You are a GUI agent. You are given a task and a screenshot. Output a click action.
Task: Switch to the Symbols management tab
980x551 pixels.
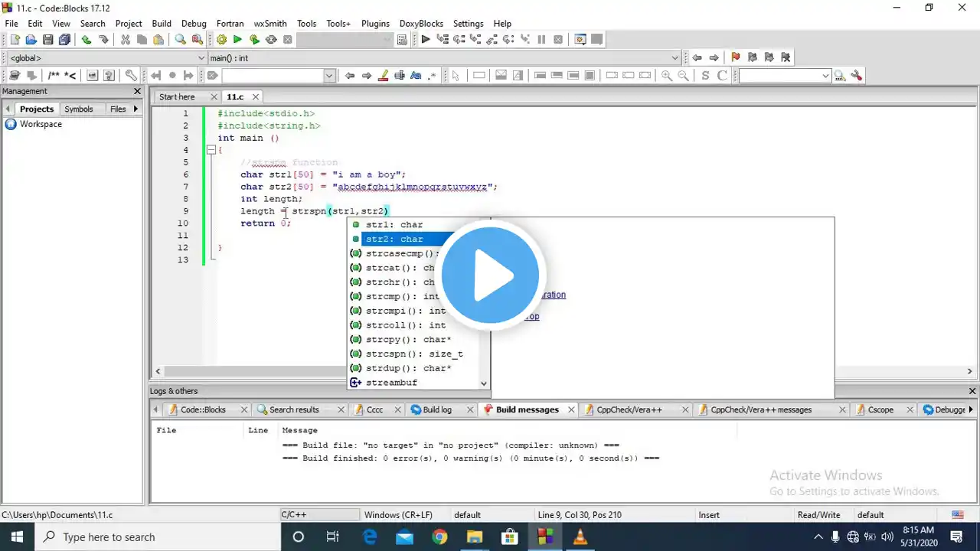(79, 109)
